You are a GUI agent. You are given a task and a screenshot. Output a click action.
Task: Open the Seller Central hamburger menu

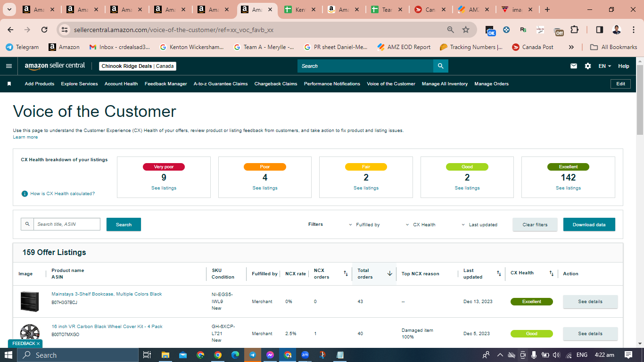9,66
